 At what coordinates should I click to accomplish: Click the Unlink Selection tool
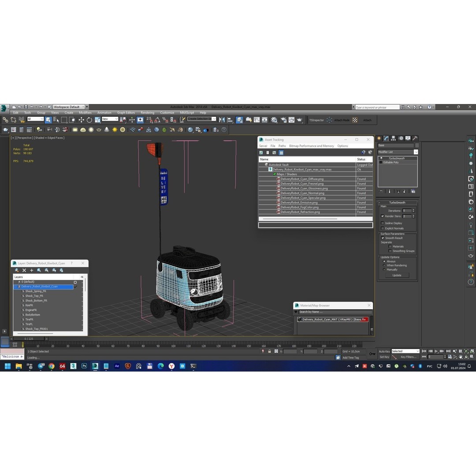tap(13, 120)
